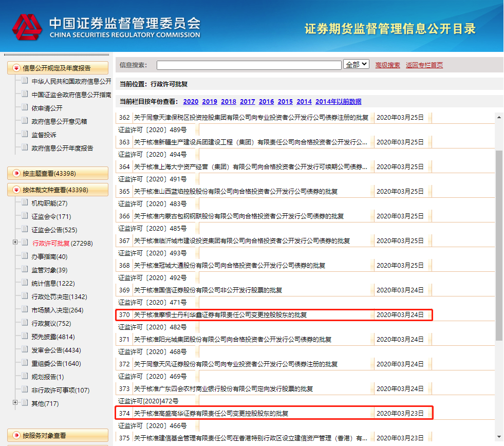This screenshot has height=446, width=504.
Task: Click document icon beside 证监会公告(525)
Action: 25,229
